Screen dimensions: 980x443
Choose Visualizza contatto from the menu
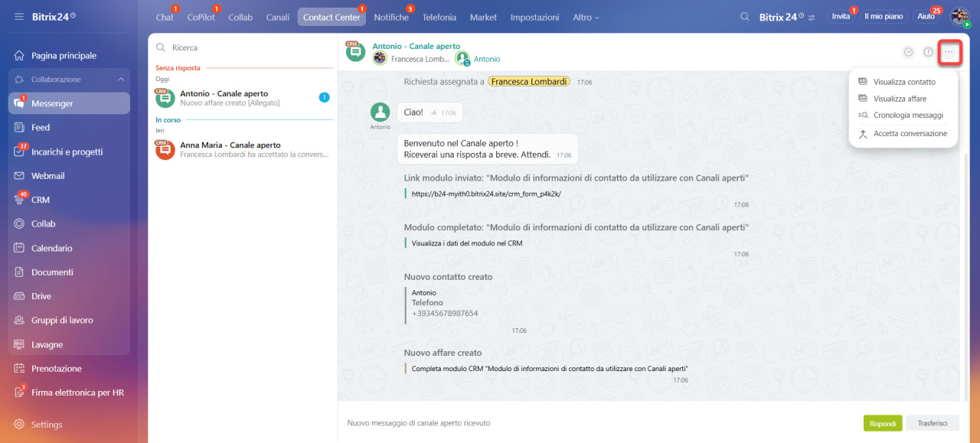pyautogui.click(x=903, y=82)
